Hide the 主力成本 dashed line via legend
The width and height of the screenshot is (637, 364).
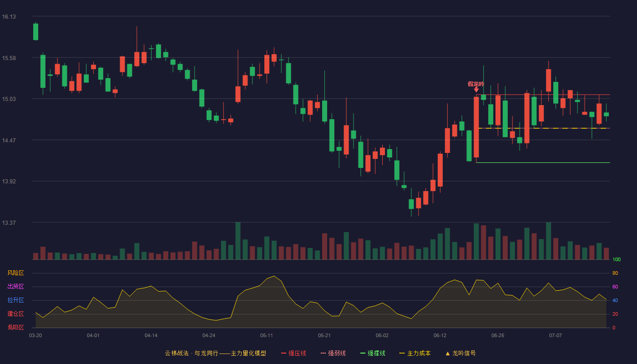coord(415,353)
